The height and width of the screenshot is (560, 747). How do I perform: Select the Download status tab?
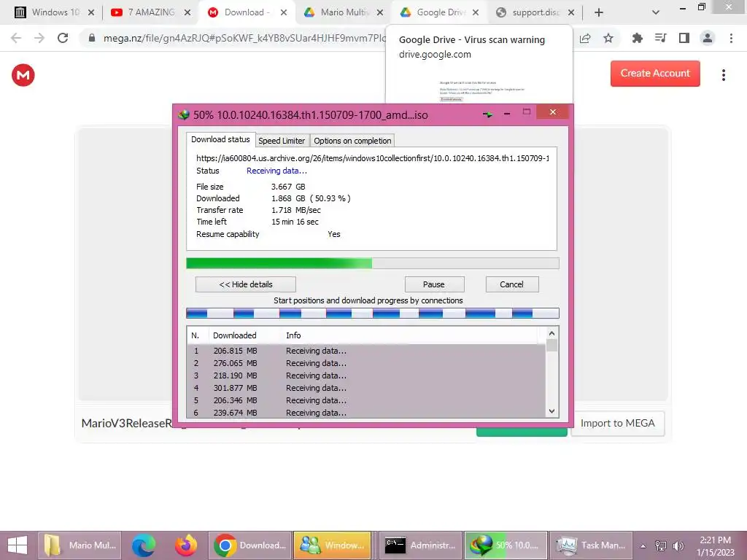pyautogui.click(x=220, y=139)
